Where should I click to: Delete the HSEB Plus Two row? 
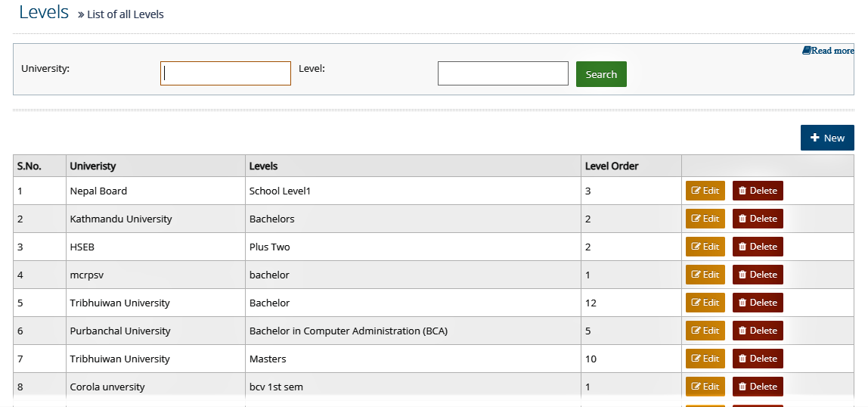pyautogui.click(x=758, y=247)
